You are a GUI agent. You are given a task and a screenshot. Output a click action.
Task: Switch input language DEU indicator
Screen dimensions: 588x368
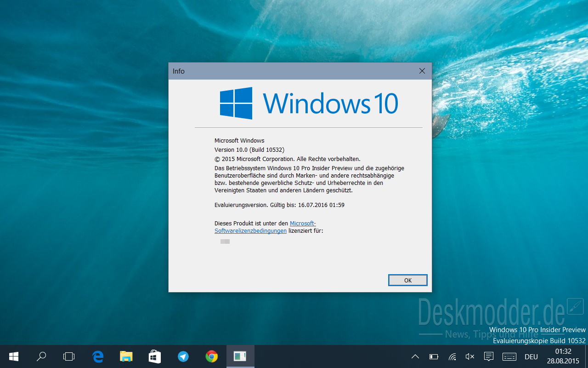tap(531, 356)
